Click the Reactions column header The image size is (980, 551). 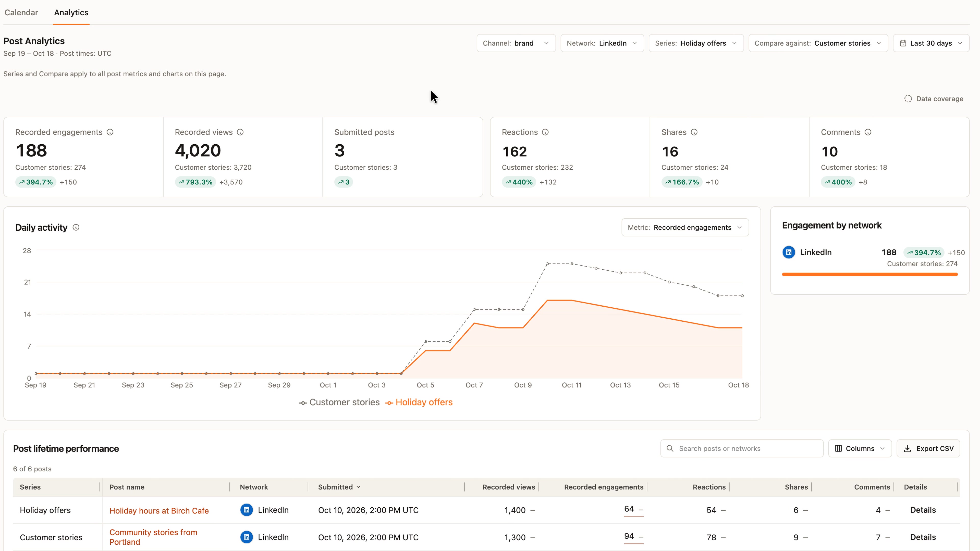click(x=709, y=487)
